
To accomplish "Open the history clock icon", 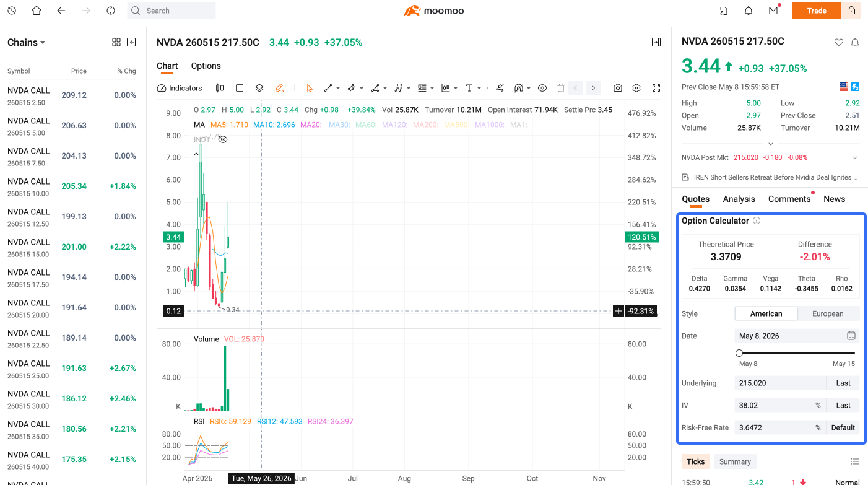I will coord(12,11).
